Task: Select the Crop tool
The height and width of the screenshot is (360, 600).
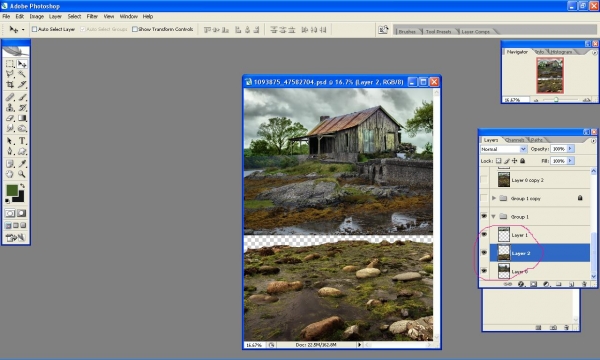Action: [10, 84]
